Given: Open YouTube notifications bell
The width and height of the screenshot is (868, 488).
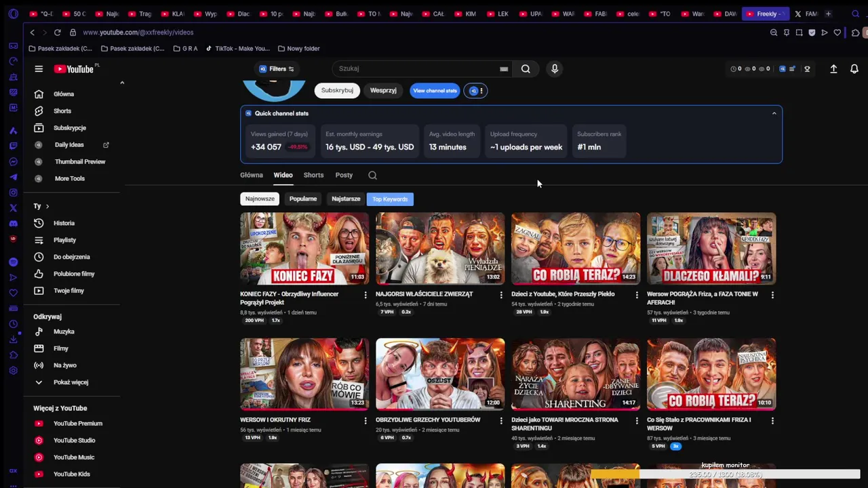Looking at the screenshot, I should [x=854, y=68].
